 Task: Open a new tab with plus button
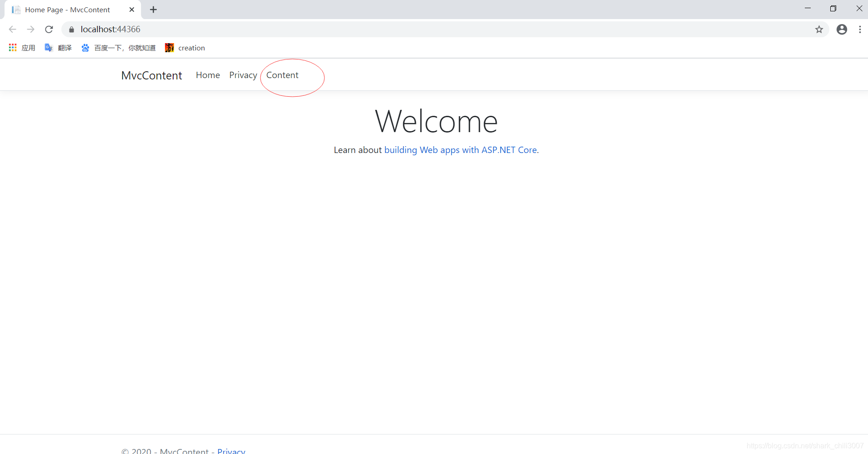pos(154,10)
